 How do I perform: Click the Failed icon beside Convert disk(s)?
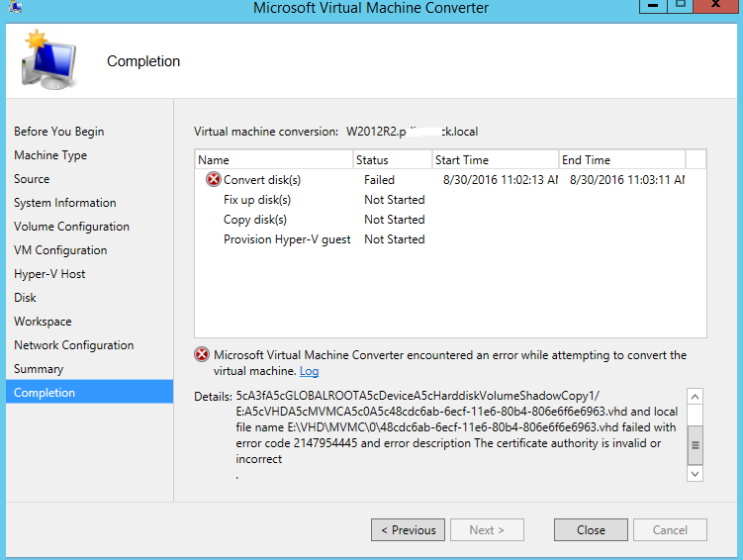point(214,179)
